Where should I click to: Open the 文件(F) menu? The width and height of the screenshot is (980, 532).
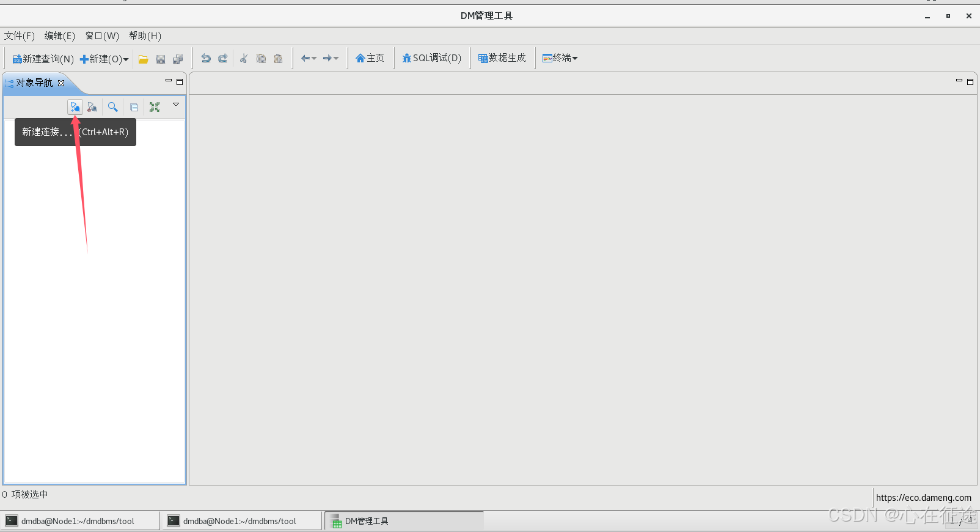[x=20, y=36]
